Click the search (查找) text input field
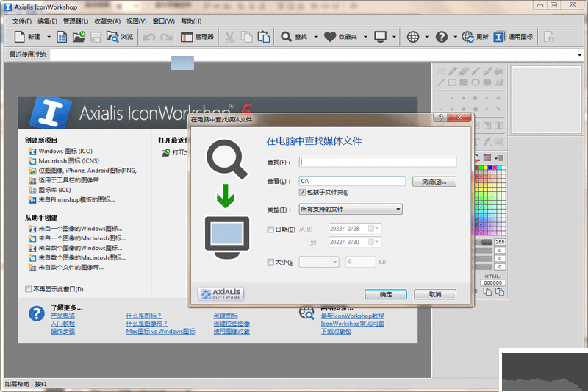 378,163
